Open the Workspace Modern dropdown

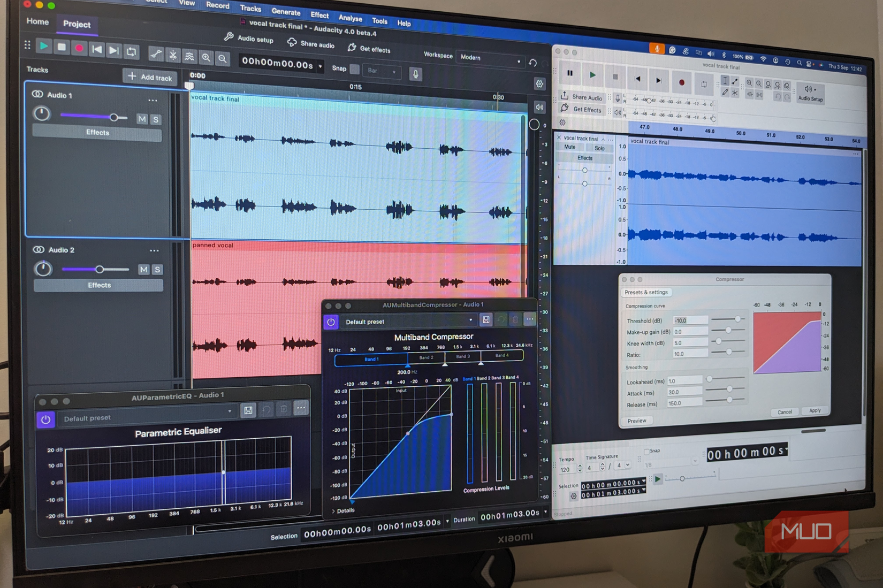point(490,58)
